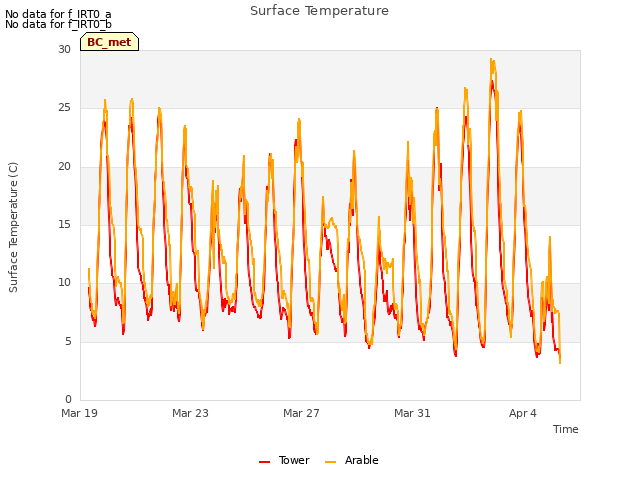Screen dimensions: 640x480
Task: Click the Mar 23 x-axis label
Action: pyautogui.click(x=190, y=413)
